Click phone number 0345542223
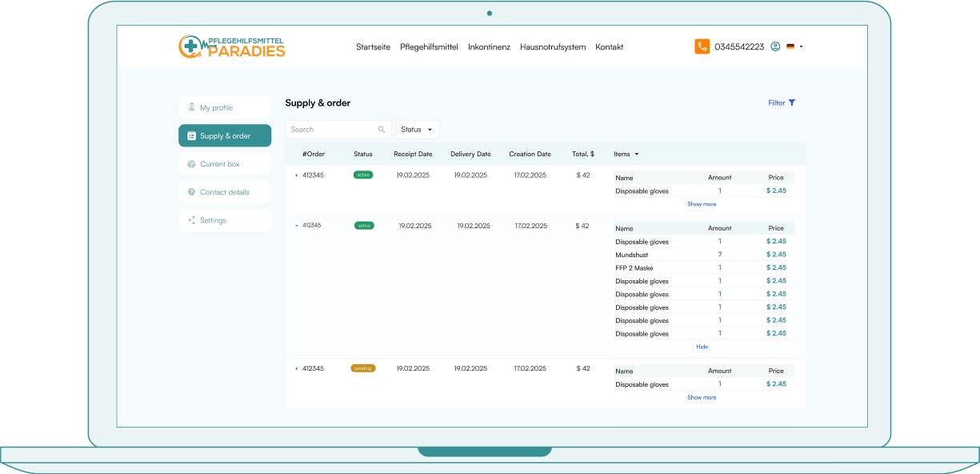Viewport: 980px width, 474px height. click(739, 47)
